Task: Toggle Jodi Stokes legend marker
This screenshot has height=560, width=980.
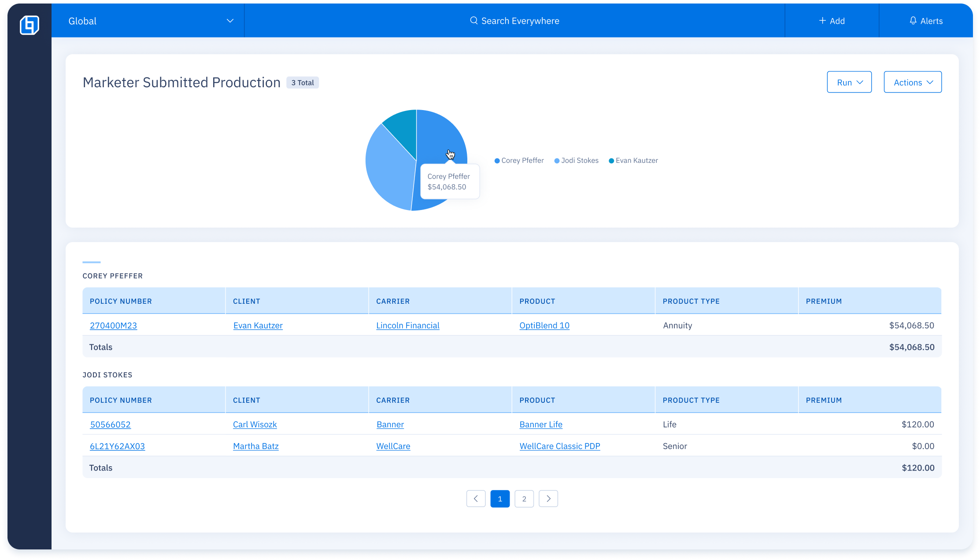Action: coord(557,161)
